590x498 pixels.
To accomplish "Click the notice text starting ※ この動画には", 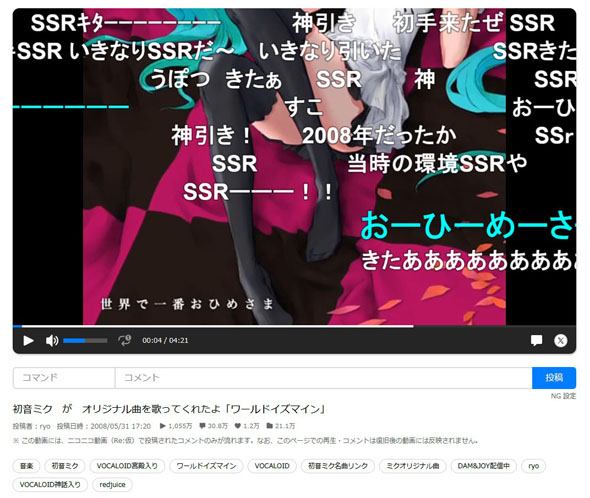I will click(246, 440).
